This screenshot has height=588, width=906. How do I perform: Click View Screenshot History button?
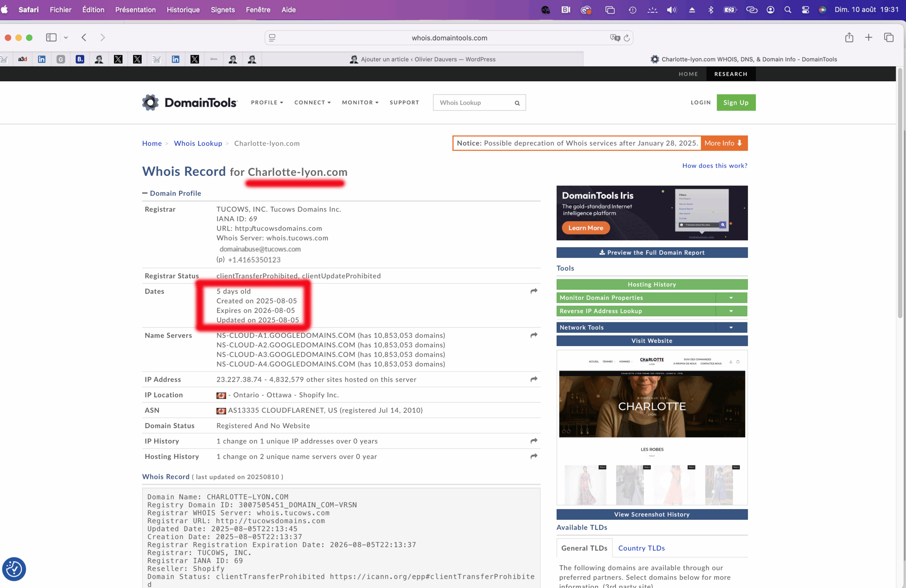pyautogui.click(x=652, y=514)
